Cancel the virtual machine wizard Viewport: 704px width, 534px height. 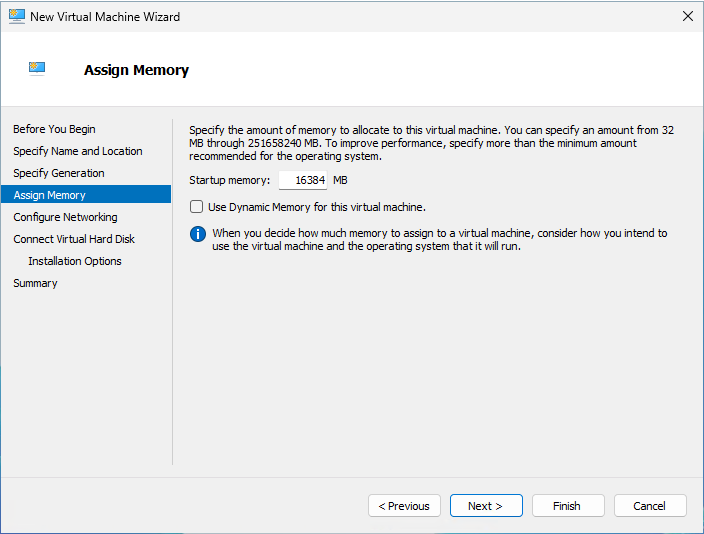tap(649, 506)
